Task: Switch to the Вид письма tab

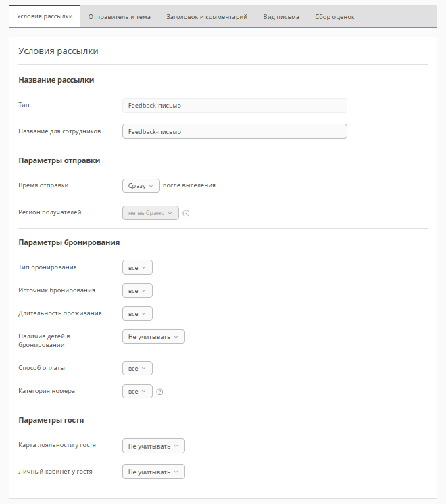Action: click(281, 17)
